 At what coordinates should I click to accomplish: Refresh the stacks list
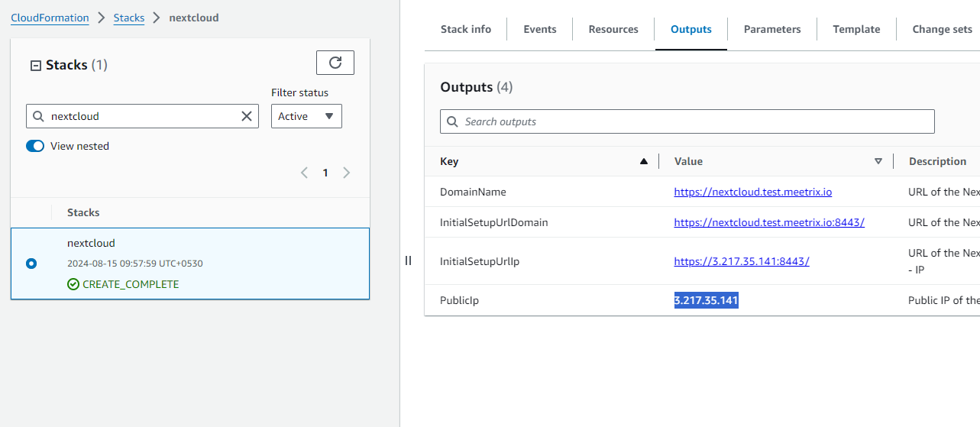[x=335, y=63]
